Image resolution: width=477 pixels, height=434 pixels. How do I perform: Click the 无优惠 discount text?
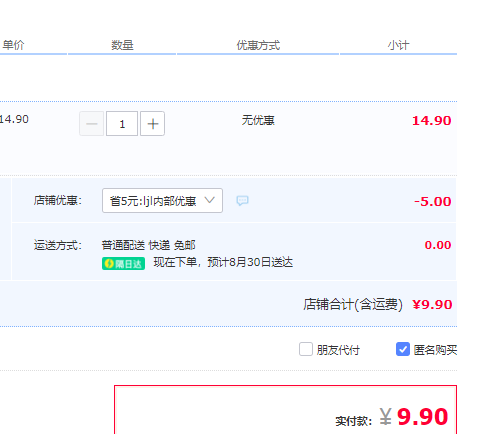click(258, 120)
